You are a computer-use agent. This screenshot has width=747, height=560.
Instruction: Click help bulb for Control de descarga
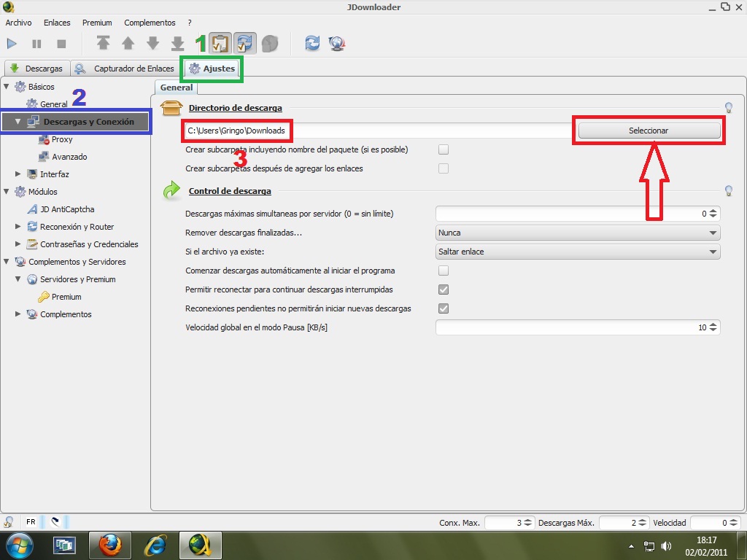click(729, 191)
